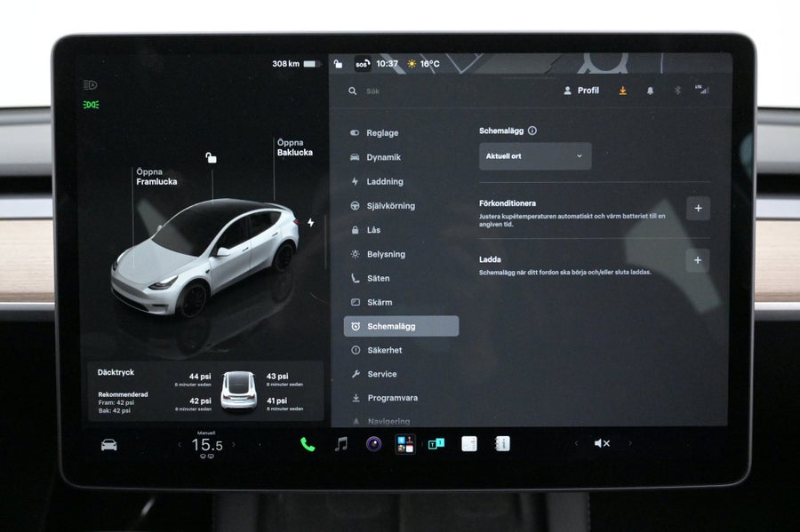Open the owner's manual info icon

[502, 444]
